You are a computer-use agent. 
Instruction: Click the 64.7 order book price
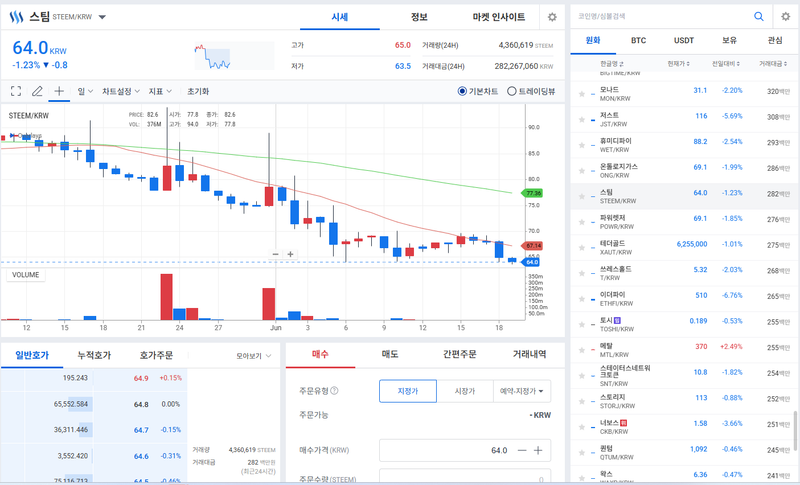(141, 430)
